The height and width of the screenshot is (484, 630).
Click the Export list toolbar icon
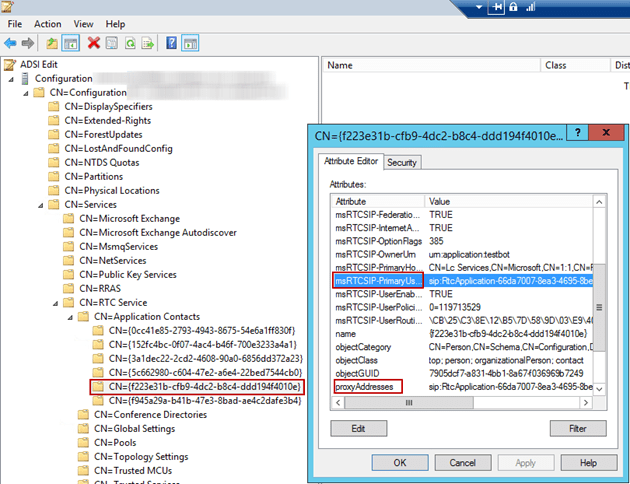coord(147,43)
